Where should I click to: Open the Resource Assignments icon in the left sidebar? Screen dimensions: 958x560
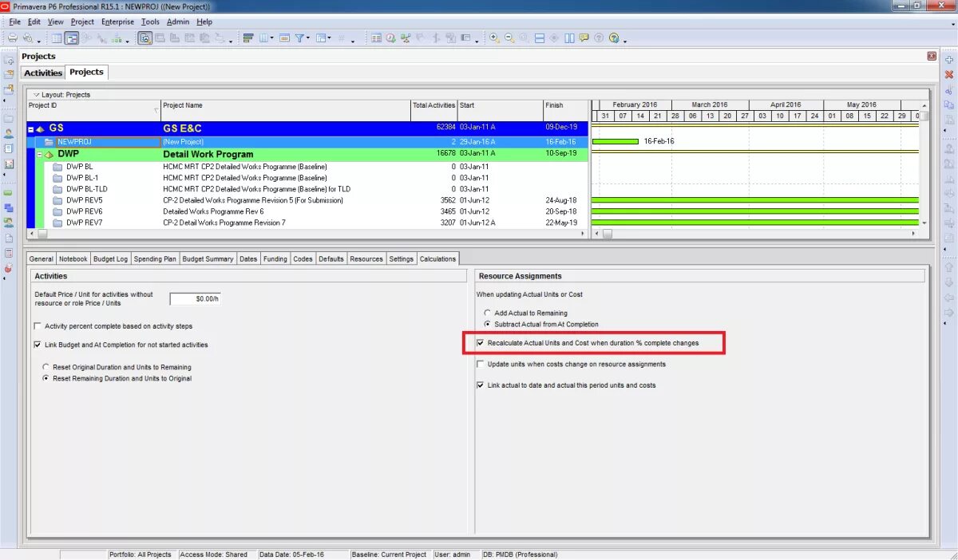click(x=9, y=223)
